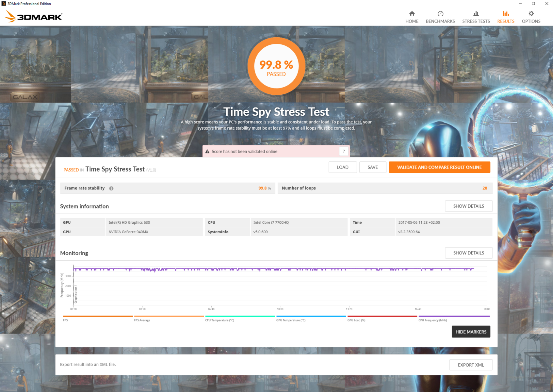Go to the BENCHMARKS tab label
This screenshot has height=392, width=553.
[x=440, y=21]
